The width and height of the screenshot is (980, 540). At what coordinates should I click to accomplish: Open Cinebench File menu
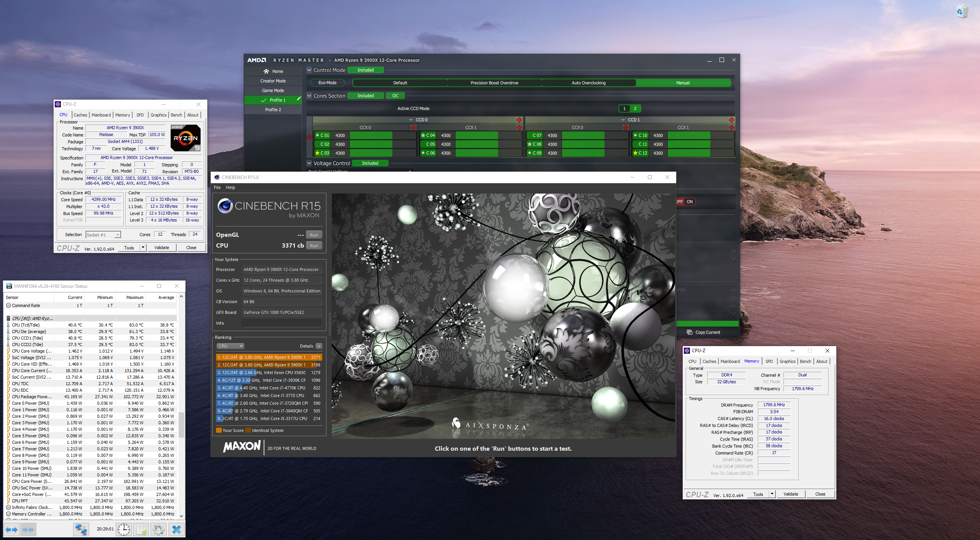click(217, 187)
